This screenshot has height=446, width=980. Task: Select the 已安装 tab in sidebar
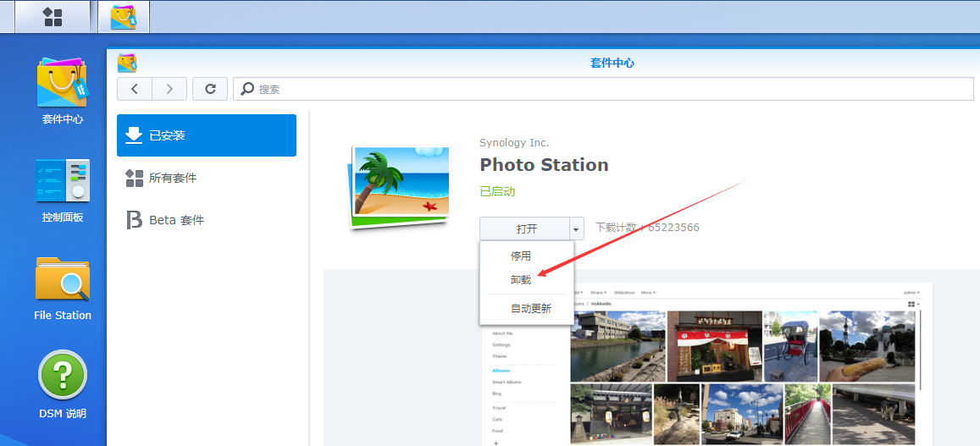pos(207,135)
